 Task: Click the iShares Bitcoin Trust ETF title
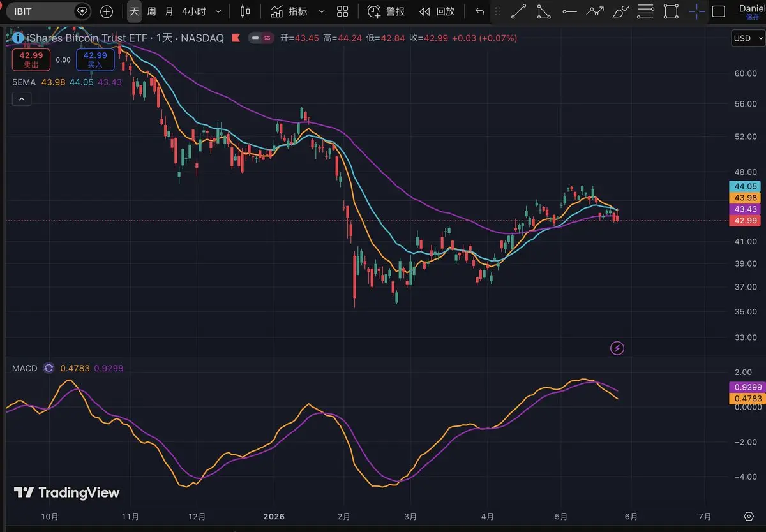tap(87, 38)
